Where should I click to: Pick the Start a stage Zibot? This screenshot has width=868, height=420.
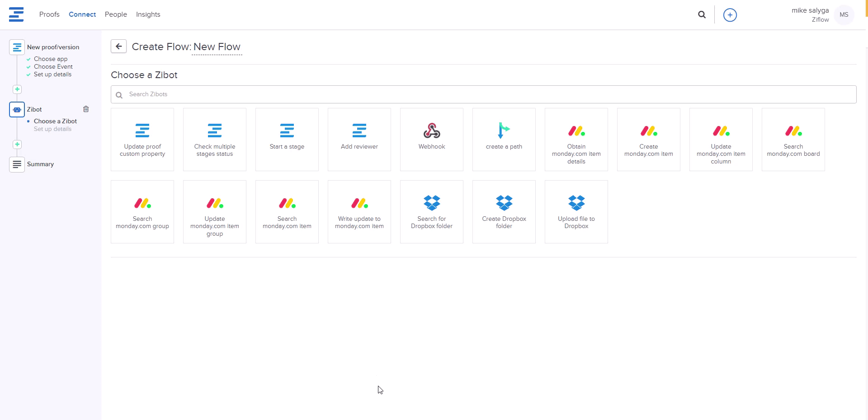[x=287, y=140]
